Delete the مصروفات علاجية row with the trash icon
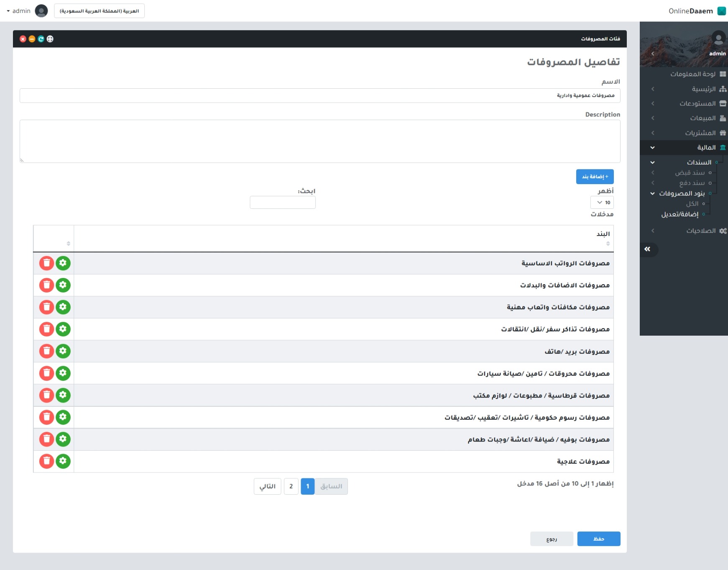The image size is (728, 570). point(46,461)
